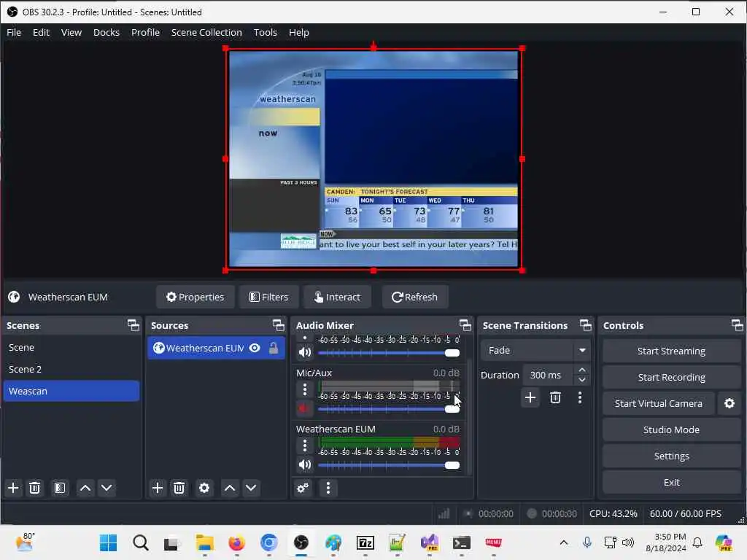747x560 pixels.
Task: Adjust Mic/Aux volume slider handle
Action: click(x=452, y=409)
